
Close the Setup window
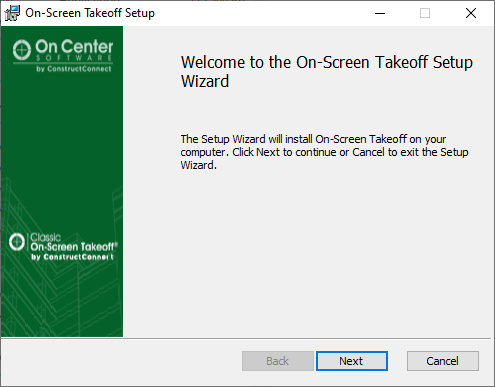471,13
